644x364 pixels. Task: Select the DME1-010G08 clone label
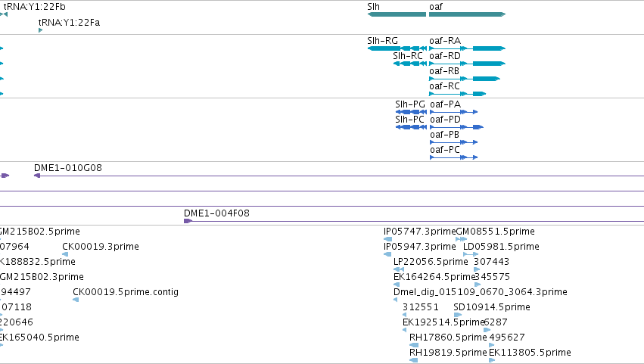[68, 168]
